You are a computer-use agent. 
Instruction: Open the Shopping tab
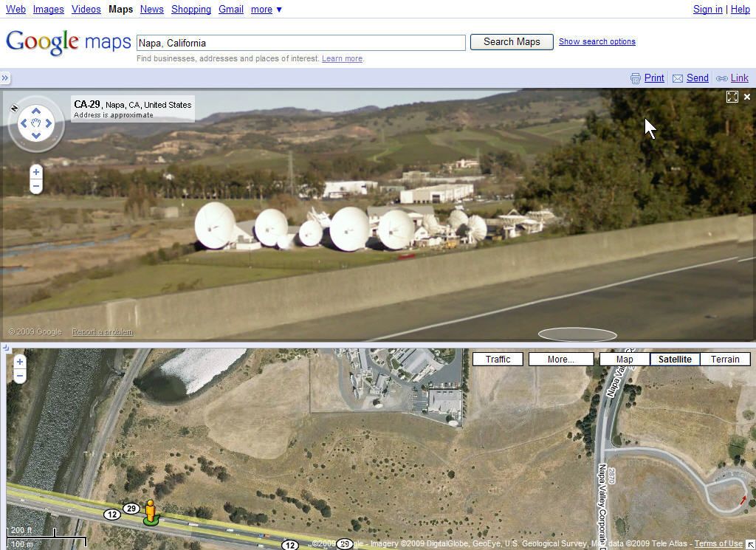191,9
